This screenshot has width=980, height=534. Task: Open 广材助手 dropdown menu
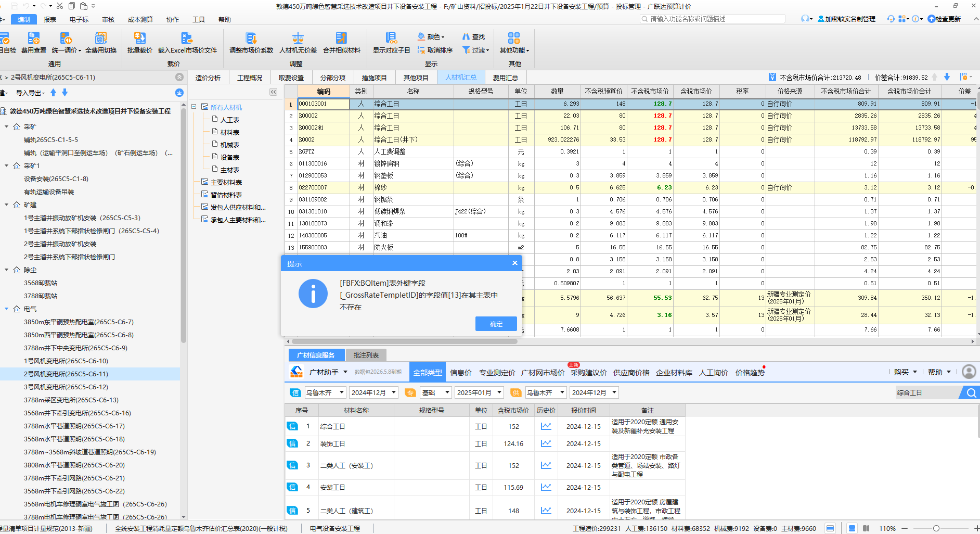(x=328, y=372)
